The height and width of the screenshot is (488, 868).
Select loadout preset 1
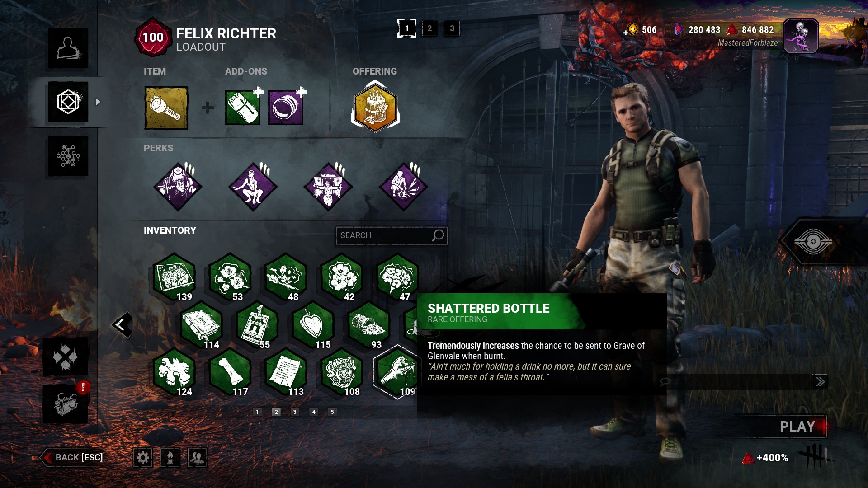pos(406,28)
